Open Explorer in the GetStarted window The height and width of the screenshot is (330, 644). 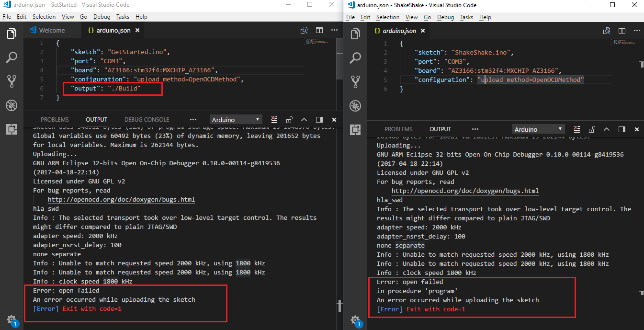click(11, 34)
